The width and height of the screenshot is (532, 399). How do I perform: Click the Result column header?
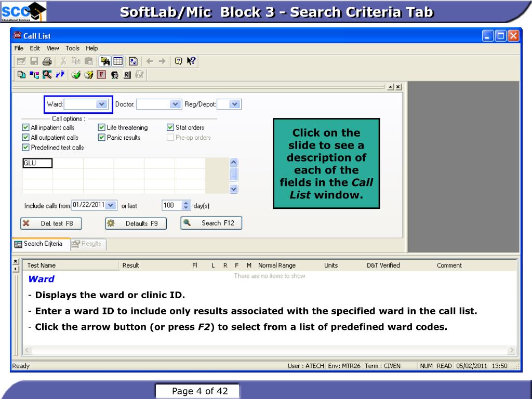pyautogui.click(x=130, y=265)
